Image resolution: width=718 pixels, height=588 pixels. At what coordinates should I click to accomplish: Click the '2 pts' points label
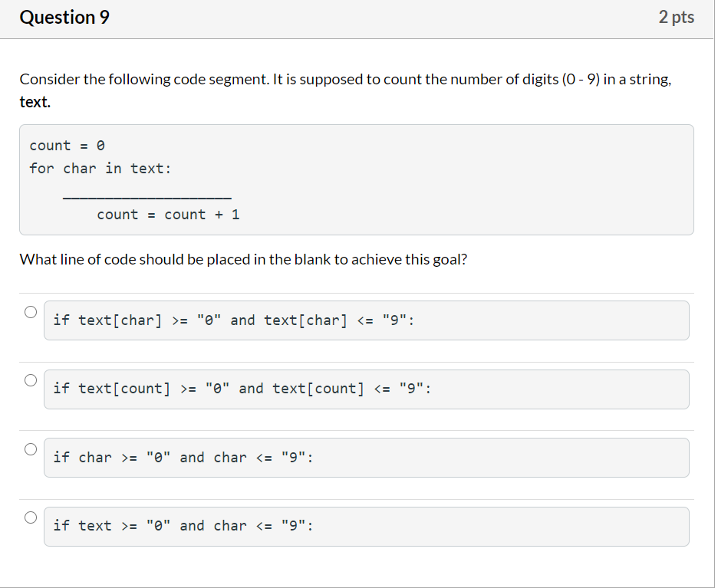coord(677,18)
